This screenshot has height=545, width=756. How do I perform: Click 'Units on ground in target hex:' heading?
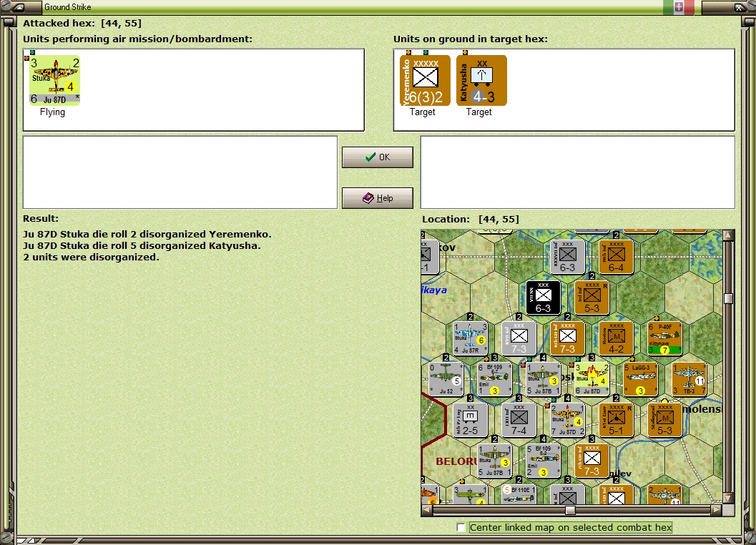[471, 39]
